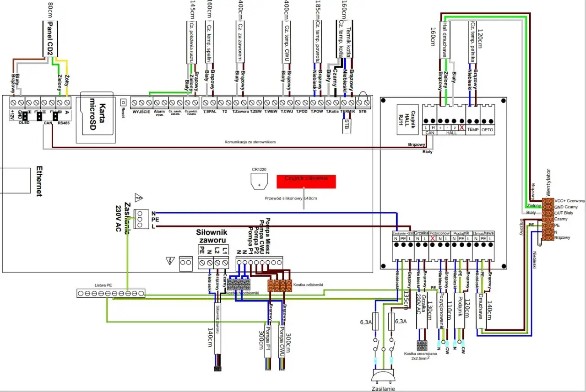Click the T.POW terminal label
Image resolution: width=586 pixels, height=392 pixels.
[317, 111]
